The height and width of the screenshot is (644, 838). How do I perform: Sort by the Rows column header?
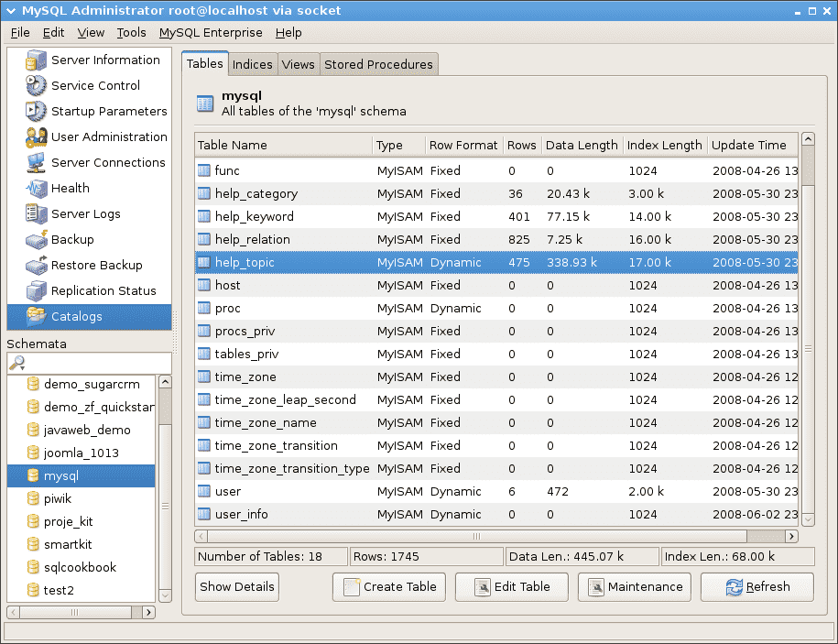point(522,145)
